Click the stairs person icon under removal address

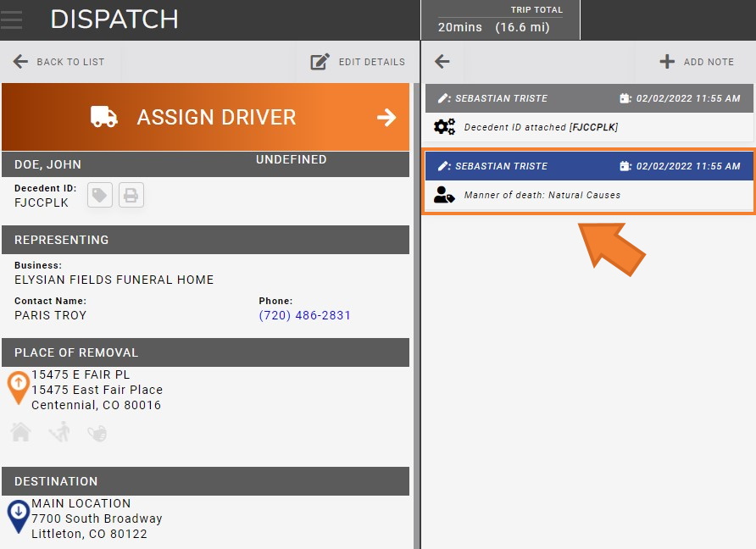pyautogui.click(x=60, y=432)
